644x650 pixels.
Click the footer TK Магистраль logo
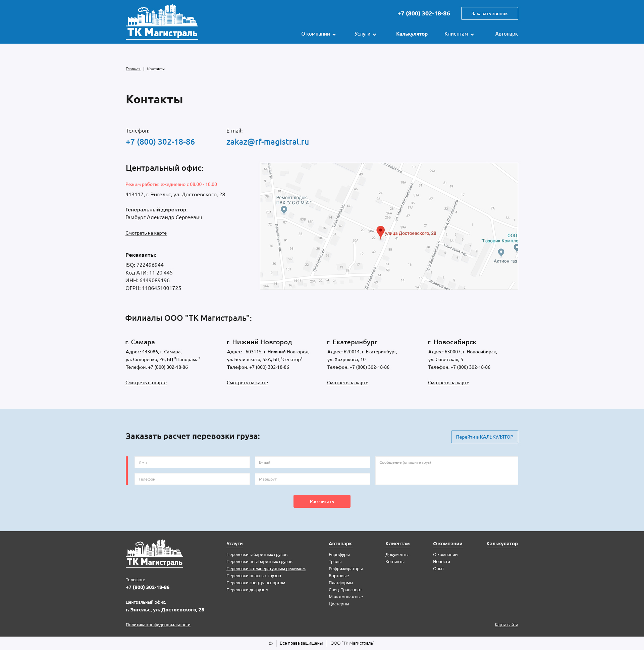tap(154, 553)
